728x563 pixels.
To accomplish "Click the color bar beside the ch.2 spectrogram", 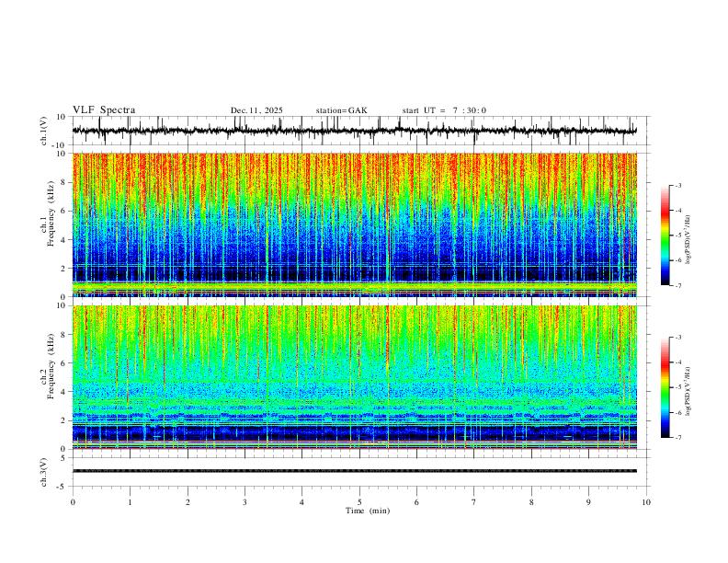I will 665,387.
